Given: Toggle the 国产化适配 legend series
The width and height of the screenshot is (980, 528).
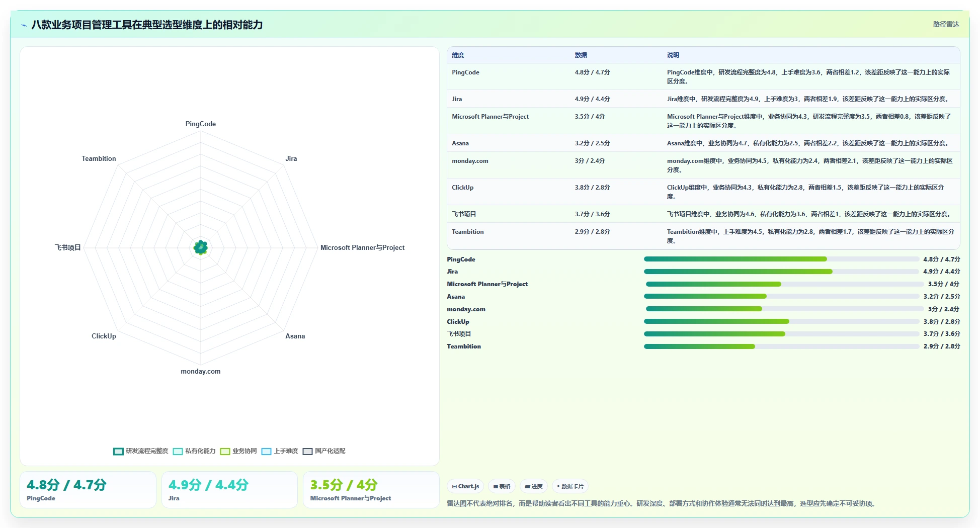Looking at the screenshot, I should coord(324,451).
